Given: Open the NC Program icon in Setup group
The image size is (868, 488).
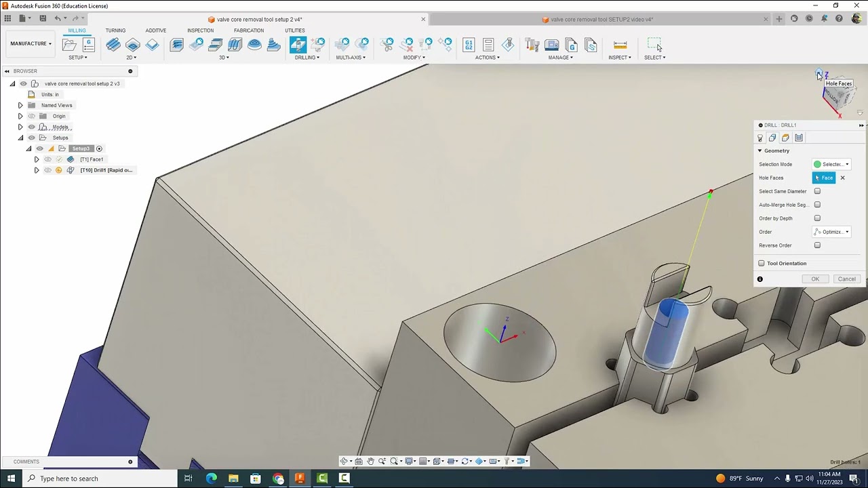Looking at the screenshot, I should [x=88, y=45].
